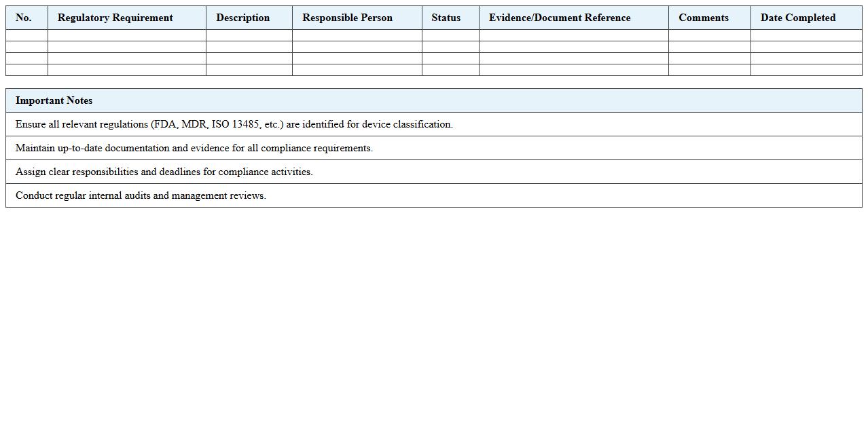868x441 pixels.
Task: Click the No. column header
Action: click(24, 18)
